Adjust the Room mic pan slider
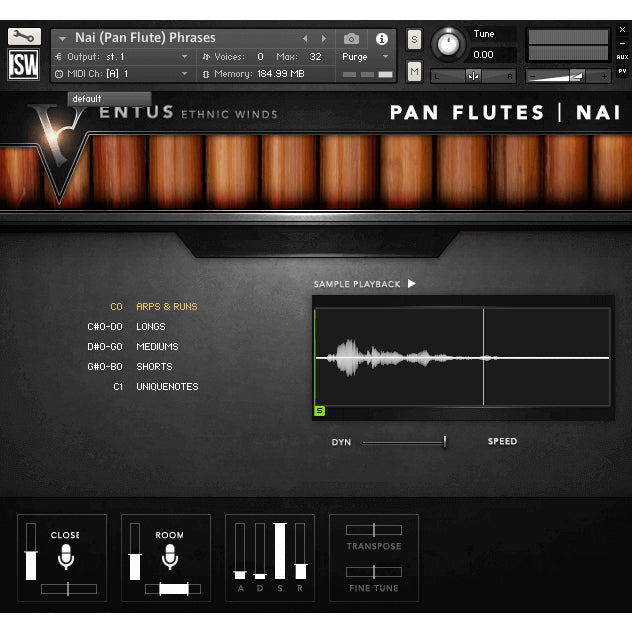 point(173,589)
